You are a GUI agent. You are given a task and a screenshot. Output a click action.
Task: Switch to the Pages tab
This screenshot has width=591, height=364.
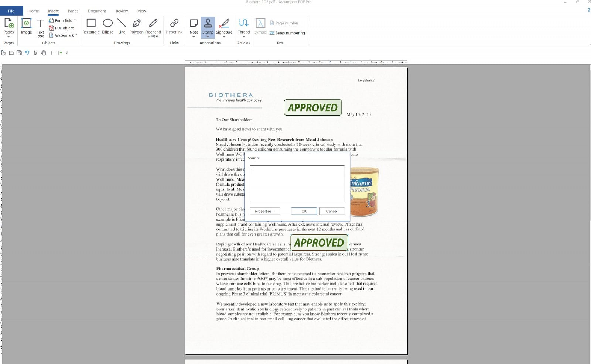[73, 11]
